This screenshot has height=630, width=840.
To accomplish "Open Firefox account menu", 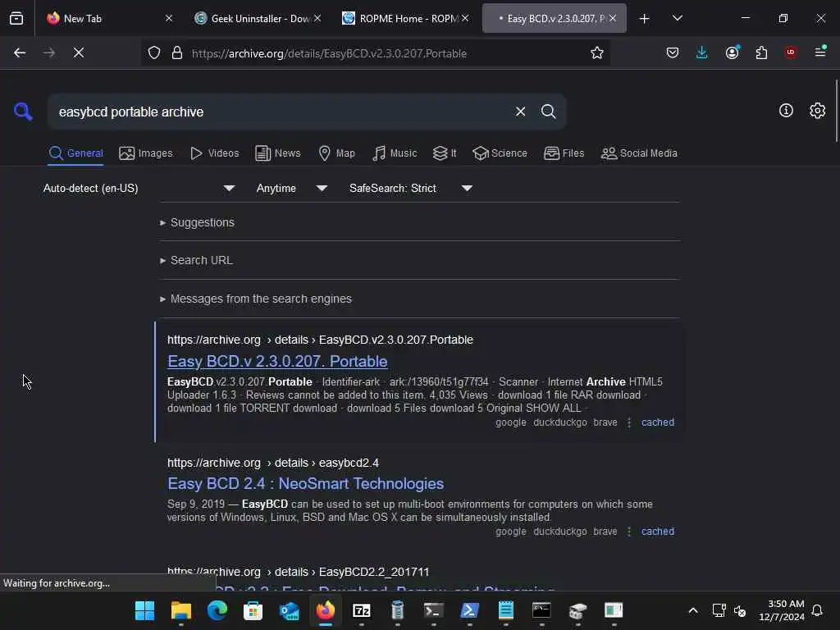I will coord(732,52).
